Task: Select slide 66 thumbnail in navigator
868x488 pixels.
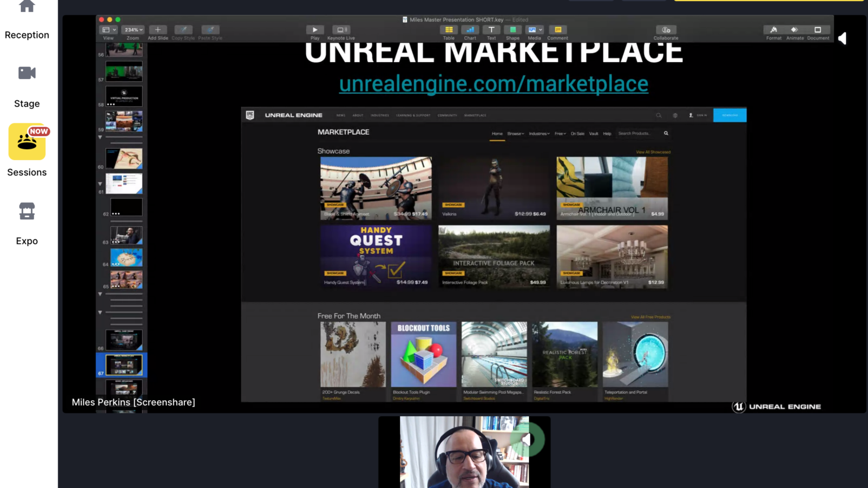Action: coord(124,340)
